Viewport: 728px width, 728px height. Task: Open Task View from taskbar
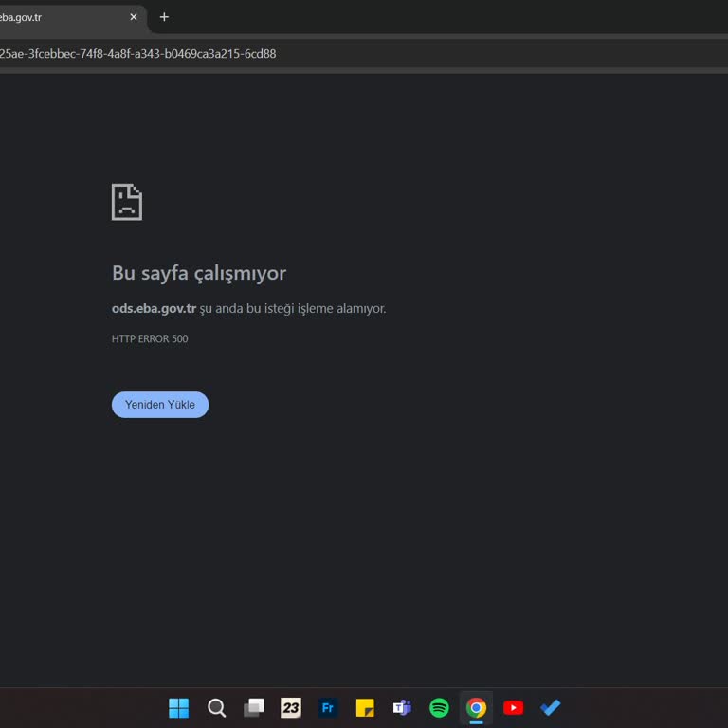pyautogui.click(x=253, y=708)
